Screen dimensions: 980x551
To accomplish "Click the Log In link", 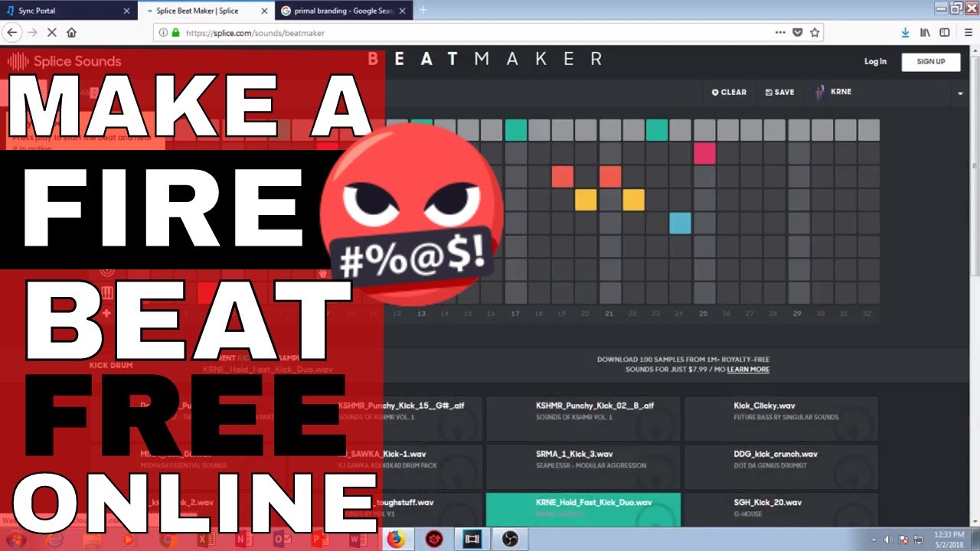I will click(875, 62).
